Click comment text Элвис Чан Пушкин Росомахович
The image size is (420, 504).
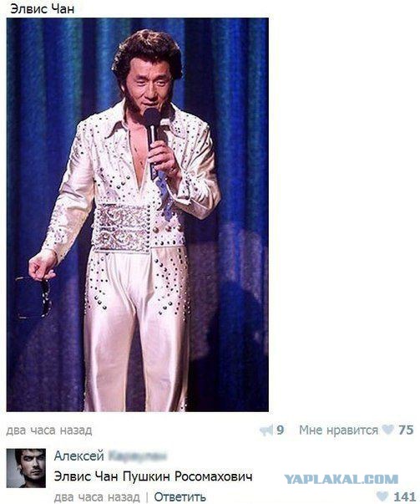[x=153, y=476]
